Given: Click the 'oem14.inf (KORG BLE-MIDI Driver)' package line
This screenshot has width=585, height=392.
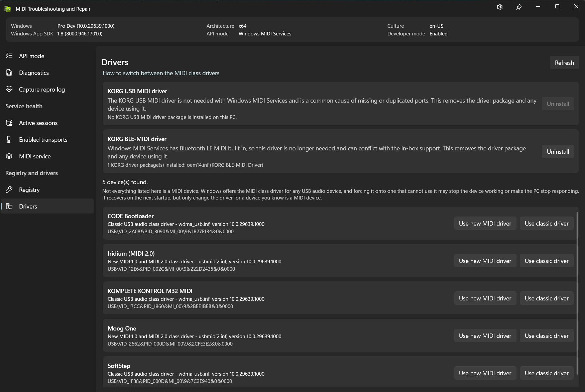Looking at the screenshot, I should coord(185,165).
